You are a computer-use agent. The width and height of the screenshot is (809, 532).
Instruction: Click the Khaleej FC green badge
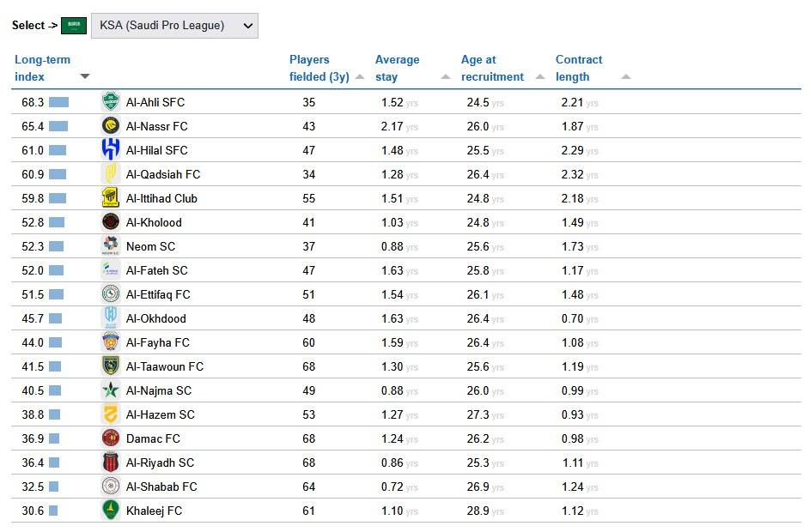tap(110, 511)
